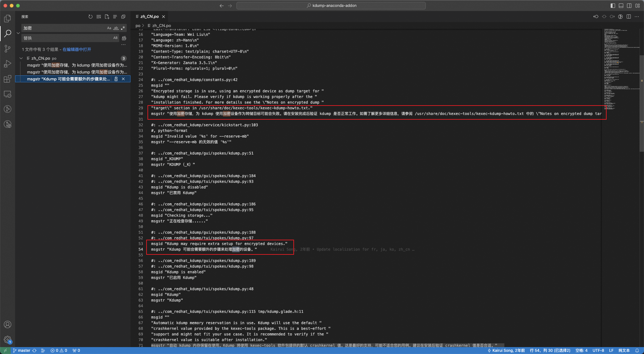This screenshot has width=644, height=354.
Task: Toggle Match Whole Word option
Action: (116, 28)
